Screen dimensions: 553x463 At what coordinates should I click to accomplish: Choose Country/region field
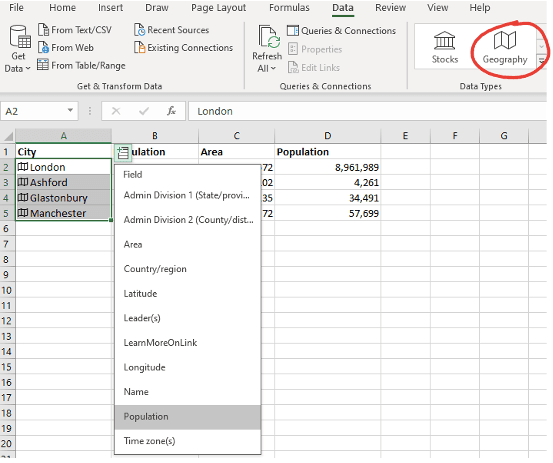coord(188,269)
